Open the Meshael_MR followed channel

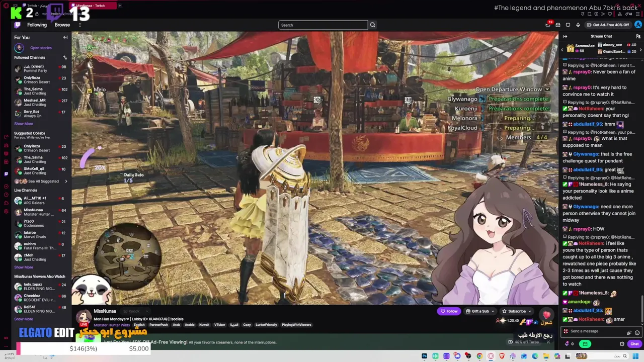point(40,102)
